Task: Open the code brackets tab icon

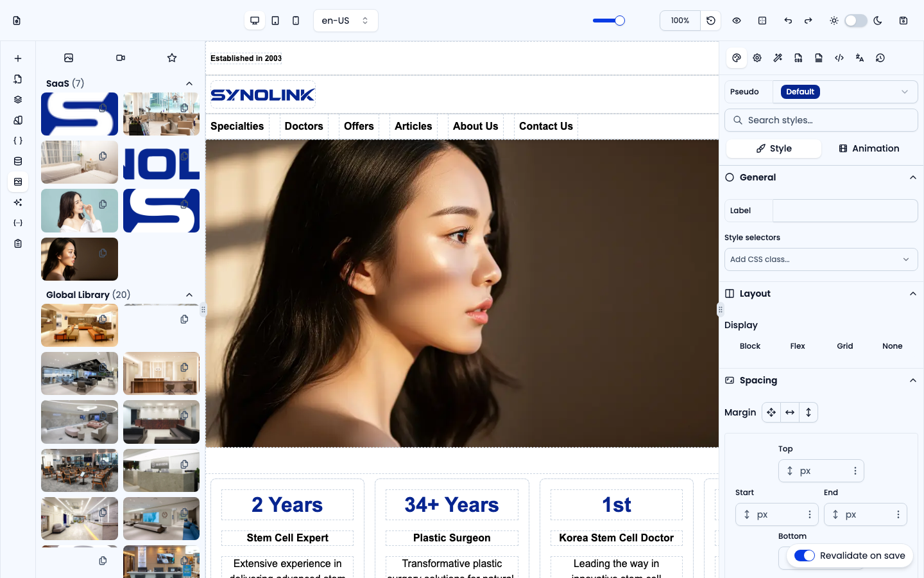Action: [839, 58]
